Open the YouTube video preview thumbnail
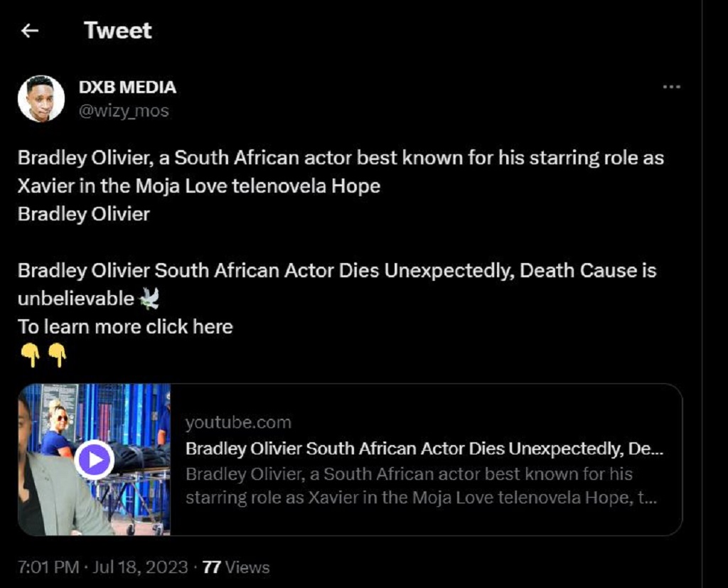 coord(95,459)
